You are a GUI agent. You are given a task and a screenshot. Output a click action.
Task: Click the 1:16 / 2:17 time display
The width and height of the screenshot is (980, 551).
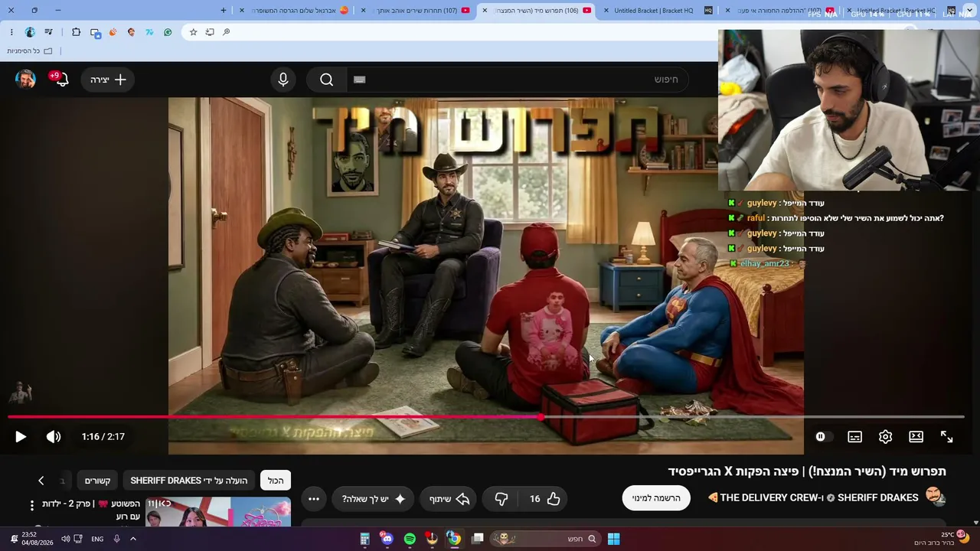(x=103, y=437)
